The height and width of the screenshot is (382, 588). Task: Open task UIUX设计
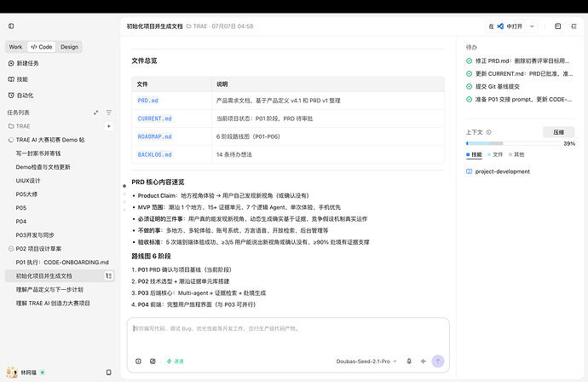pos(28,181)
